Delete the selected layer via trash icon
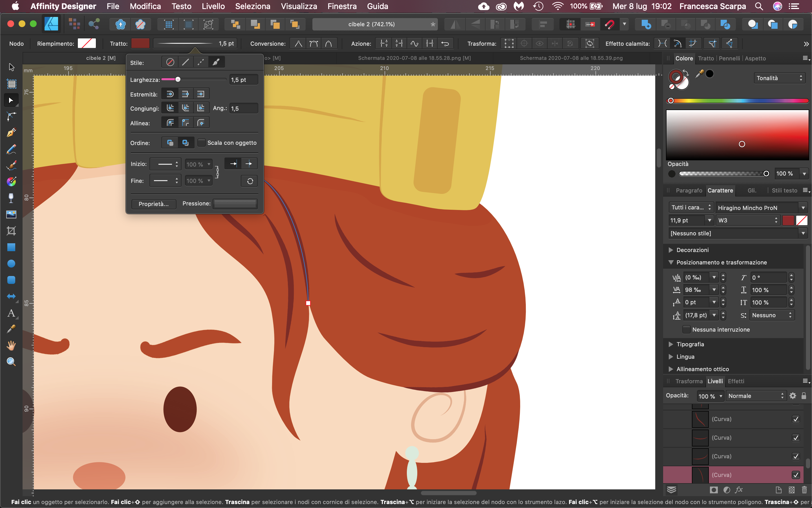The height and width of the screenshot is (508, 812). tap(804, 490)
